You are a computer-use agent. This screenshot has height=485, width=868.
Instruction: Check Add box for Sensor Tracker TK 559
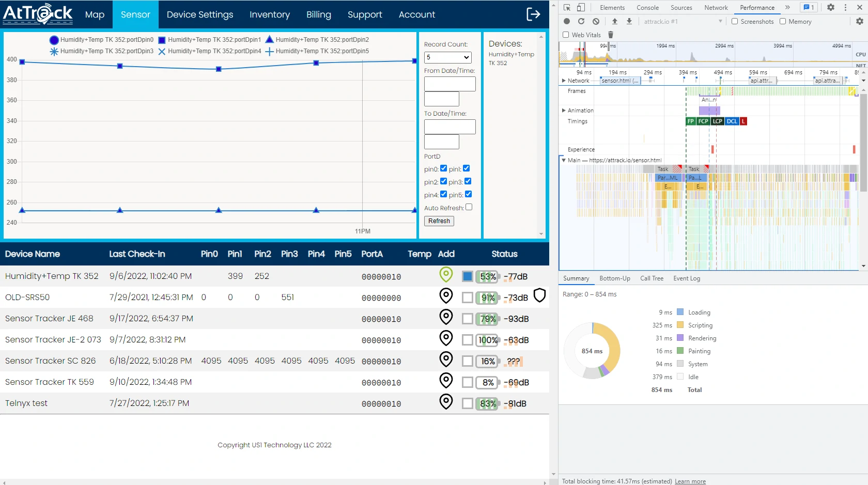468,382
